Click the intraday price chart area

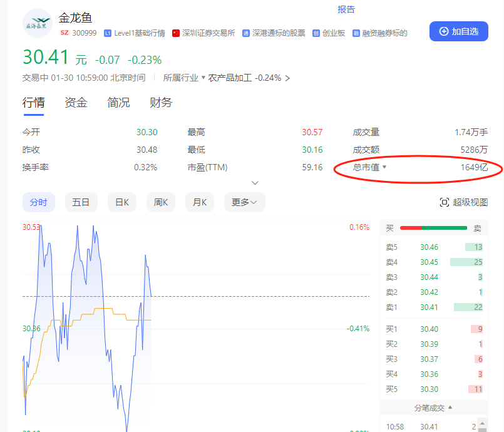pyautogui.click(x=196, y=326)
